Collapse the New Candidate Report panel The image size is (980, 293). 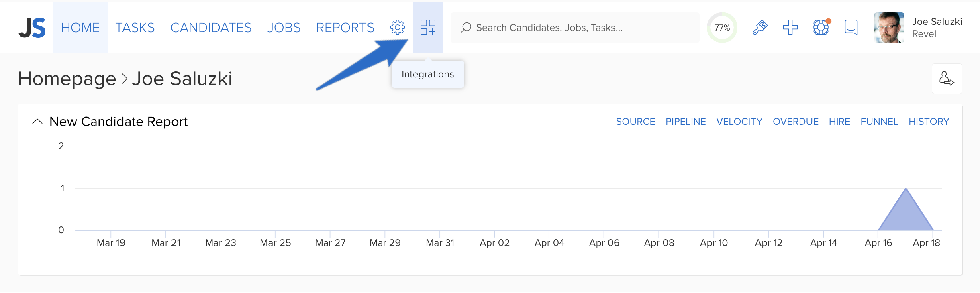tap(37, 122)
